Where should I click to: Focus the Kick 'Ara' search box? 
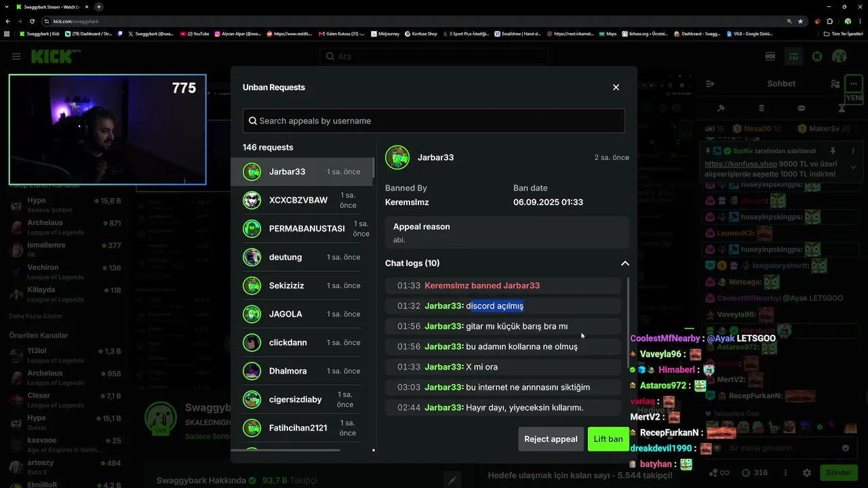[434, 56]
